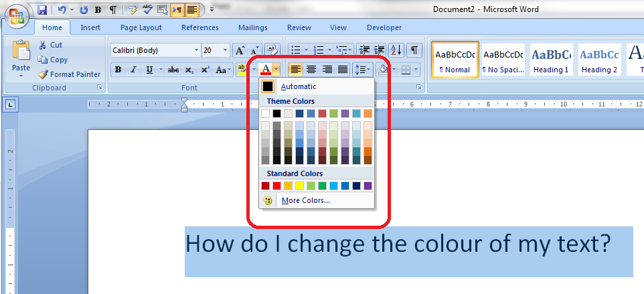Image resolution: width=644 pixels, height=294 pixels.
Task: Align text to the right
Action: (327, 70)
